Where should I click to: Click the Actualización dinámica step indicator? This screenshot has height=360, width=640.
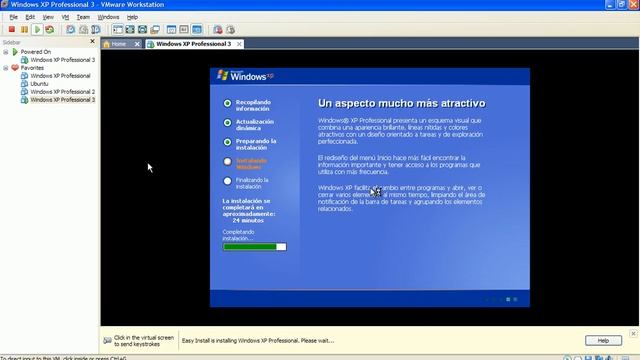[x=227, y=122]
